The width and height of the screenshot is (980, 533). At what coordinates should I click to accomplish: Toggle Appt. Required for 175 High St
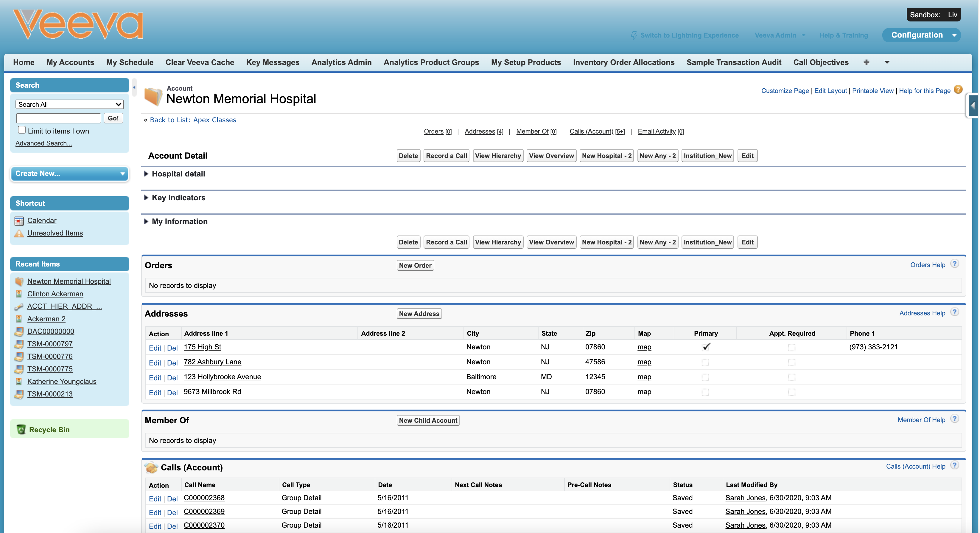tap(792, 347)
